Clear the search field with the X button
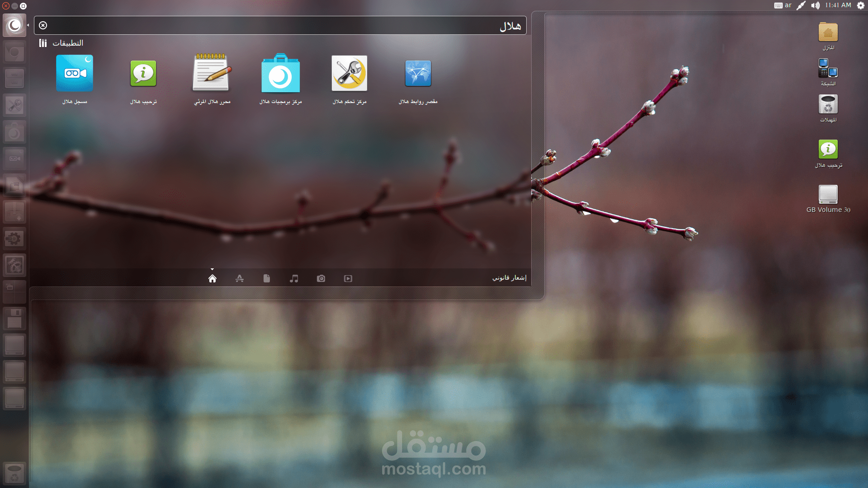Screen dimensions: 868x488 click(x=43, y=25)
